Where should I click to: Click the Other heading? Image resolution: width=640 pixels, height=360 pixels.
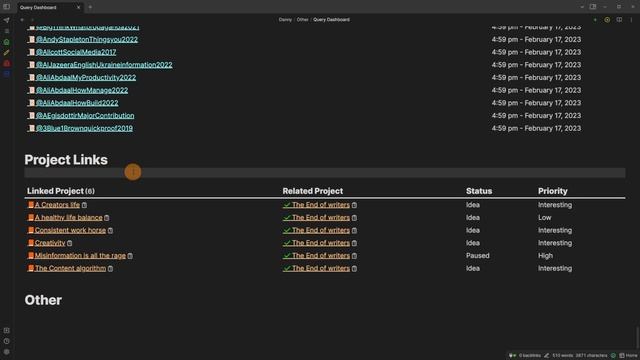(x=43, y=300)
